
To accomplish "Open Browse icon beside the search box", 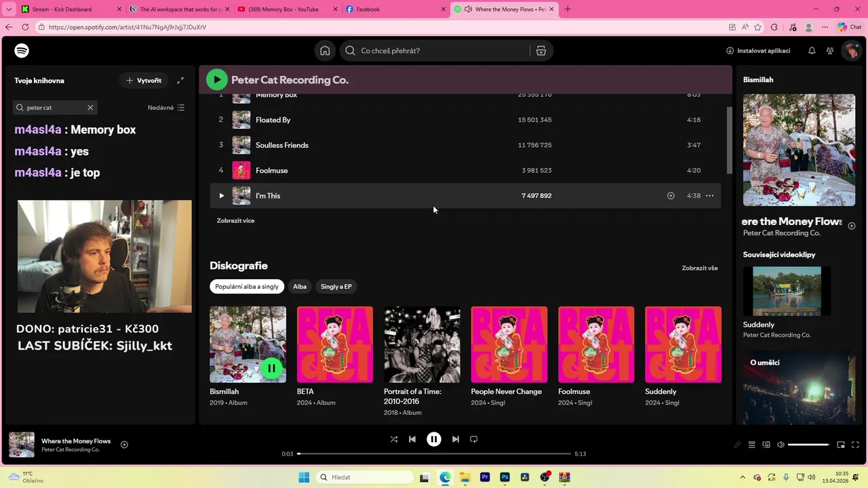I will (540, 51).
